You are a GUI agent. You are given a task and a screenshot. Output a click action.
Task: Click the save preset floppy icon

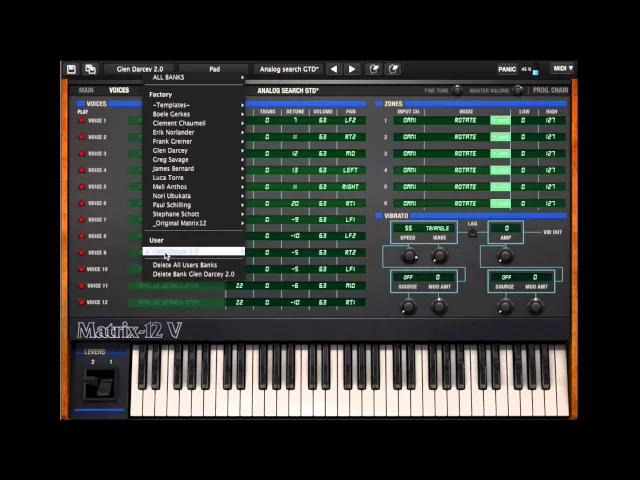point(71,69)
